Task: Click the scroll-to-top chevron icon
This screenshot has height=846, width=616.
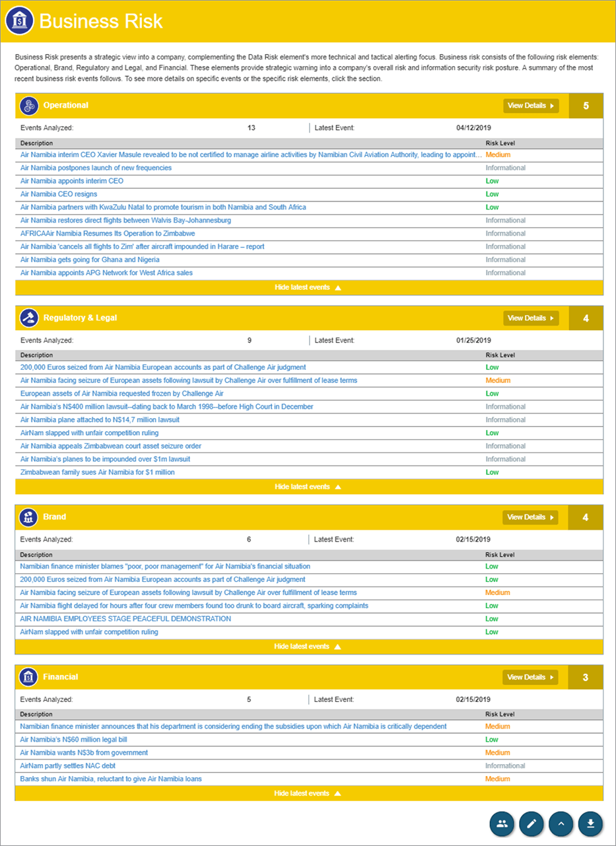Action: tap(561, 824)
